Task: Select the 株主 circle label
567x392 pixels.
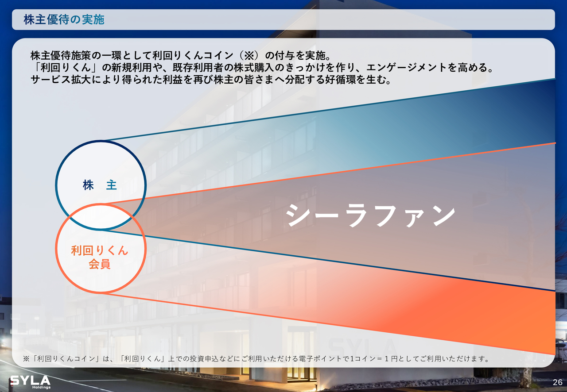Action: point(100,185)
